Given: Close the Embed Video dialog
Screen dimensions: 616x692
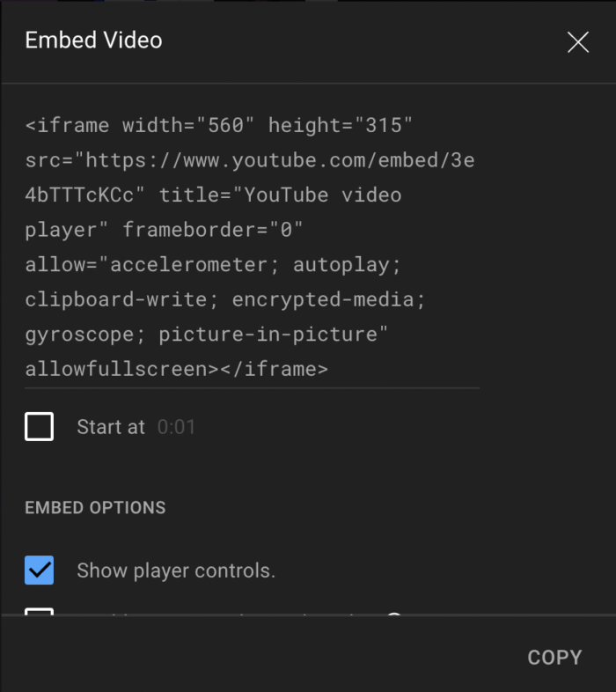Looking at the screenshot, I should 578,41.
